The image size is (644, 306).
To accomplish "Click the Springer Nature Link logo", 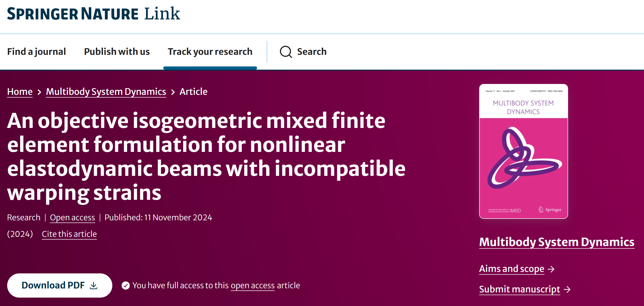I will pyautogui.click(x=94, y=14).
